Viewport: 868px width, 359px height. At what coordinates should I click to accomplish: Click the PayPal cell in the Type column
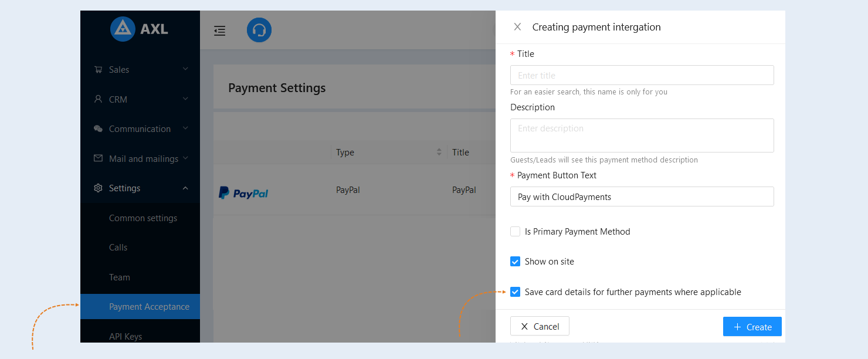coord(348,190)
